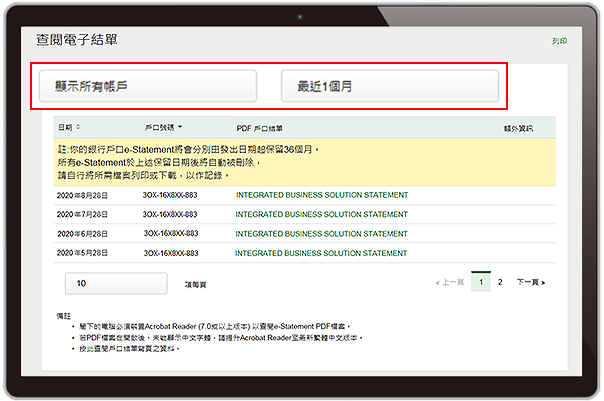The height and width of the screenshot is (401, 604).
Task: Click 下一頁 next page link
Action: point(531,282)
